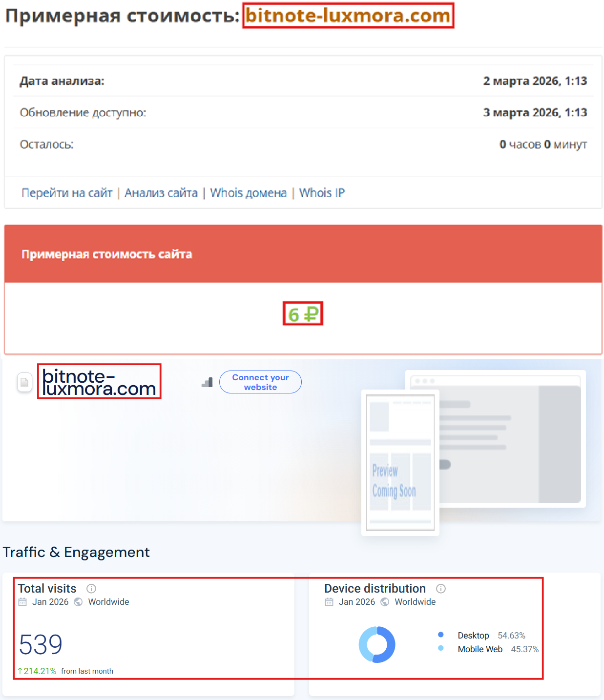This screenshot has height=700, width=604.
Task: Open the Whois IP link
Action: (321, 193)
